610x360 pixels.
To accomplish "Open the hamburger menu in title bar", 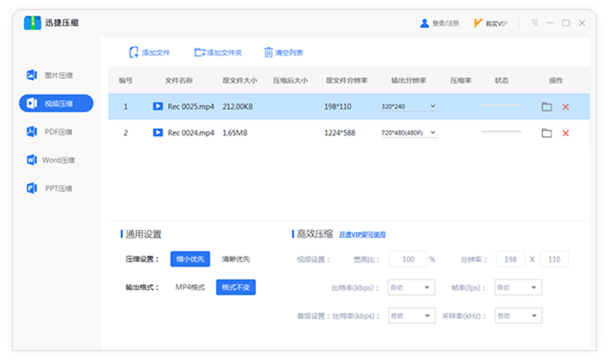I will (x=535, y=23).
